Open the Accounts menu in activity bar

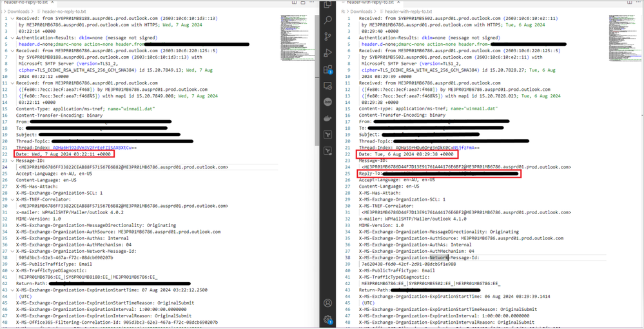pos(327,303)
